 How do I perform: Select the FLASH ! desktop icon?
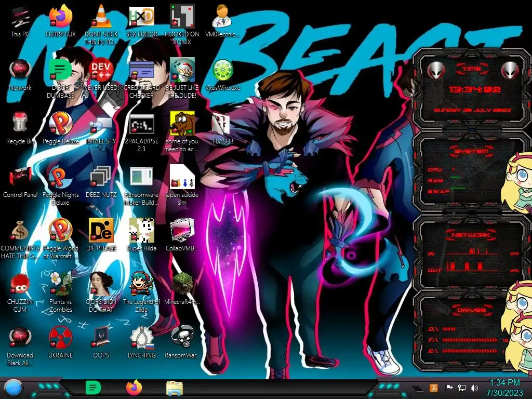pos(221,124)
